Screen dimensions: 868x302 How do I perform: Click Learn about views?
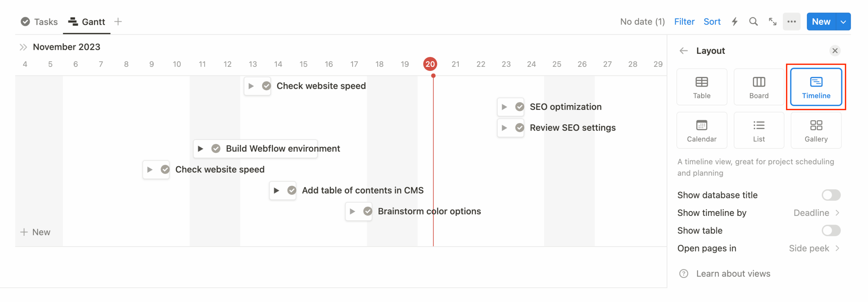(733, 274)
